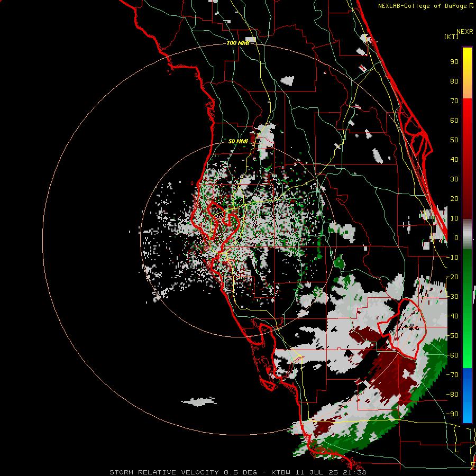Click the 50 value on the velocity scale
Screen dimensions: 476x476
pyautogui.click(x=454, y=140)
